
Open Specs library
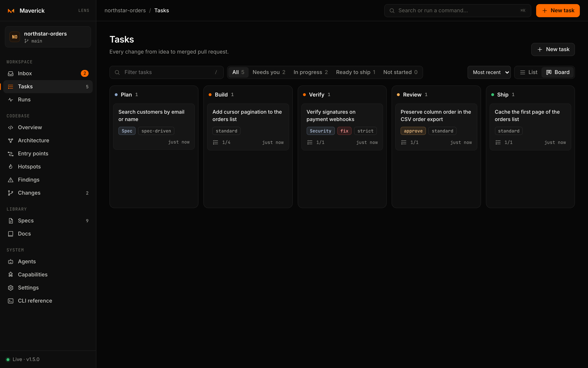pyautogui.click(x=48, y=221)
